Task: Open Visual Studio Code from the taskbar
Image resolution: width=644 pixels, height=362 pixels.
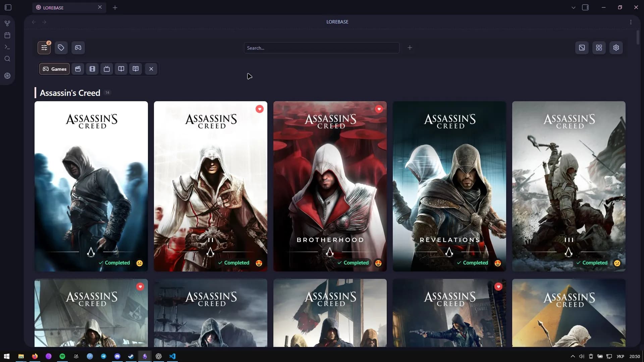Action: tap(172, 356)
